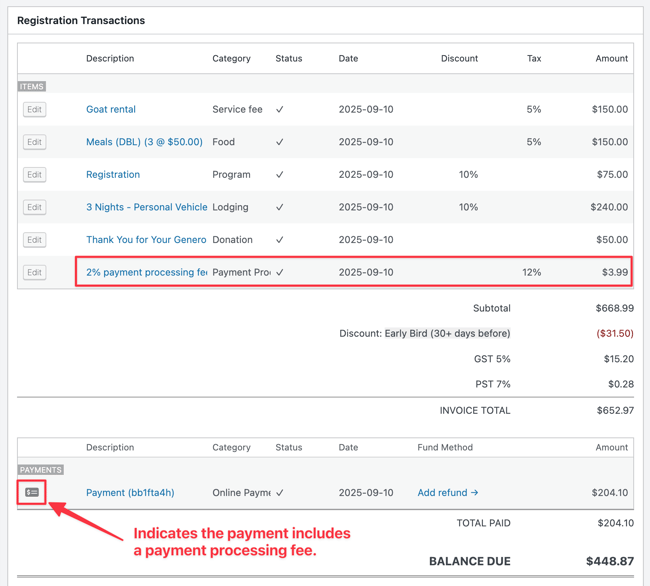The width and height of the screenshot is (650, 586).
Task: Open 2% payment processing fee link
Action: point(147,272)
